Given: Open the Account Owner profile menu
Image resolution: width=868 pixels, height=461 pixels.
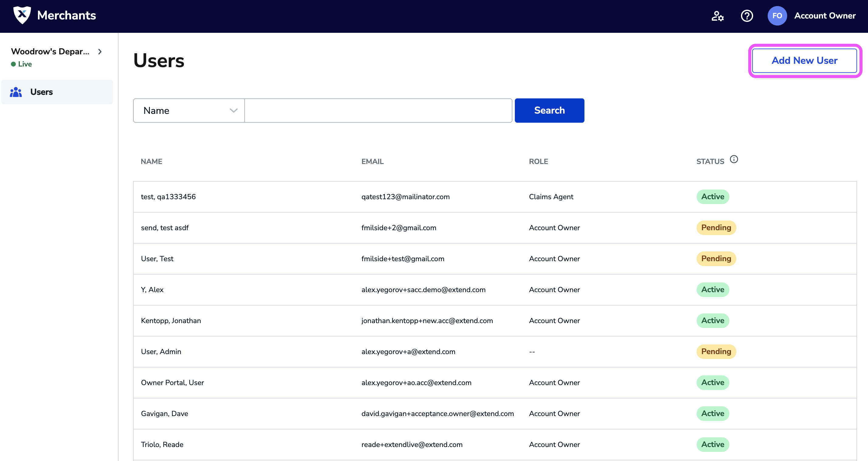Looking at the screenshot, I should click(825, 16).
